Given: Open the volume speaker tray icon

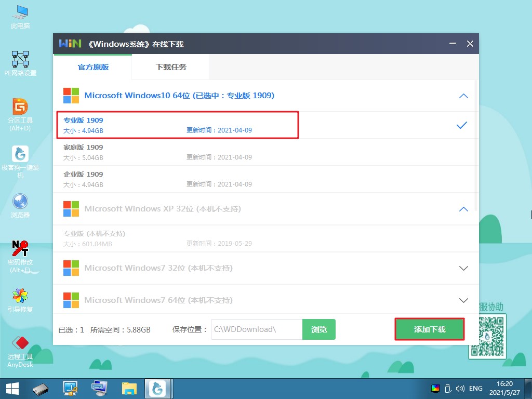Looking at the screenshot, I should [x=460, y=389].
